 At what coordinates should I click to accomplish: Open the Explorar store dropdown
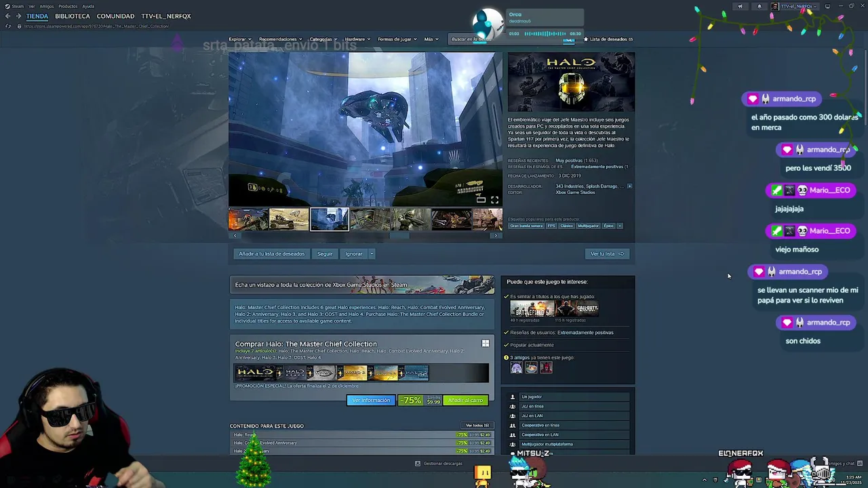(240, 39)
